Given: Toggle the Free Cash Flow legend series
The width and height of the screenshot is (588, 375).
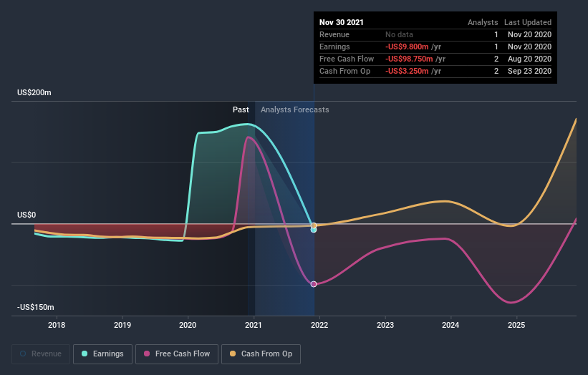Looking at the screenshot, I should [x=177, y=354].
